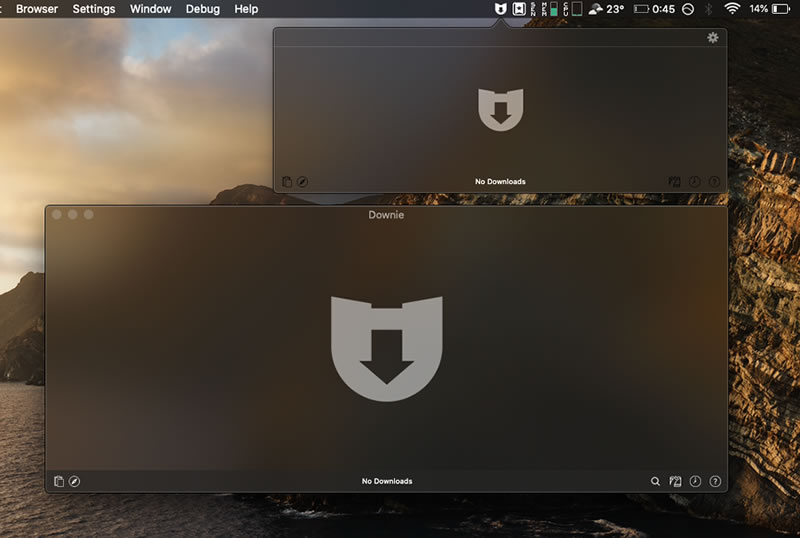The height and width of the screenshot is (538, 800).
Task: Click the large shield logo in Downie window
Action: point(387,349)
